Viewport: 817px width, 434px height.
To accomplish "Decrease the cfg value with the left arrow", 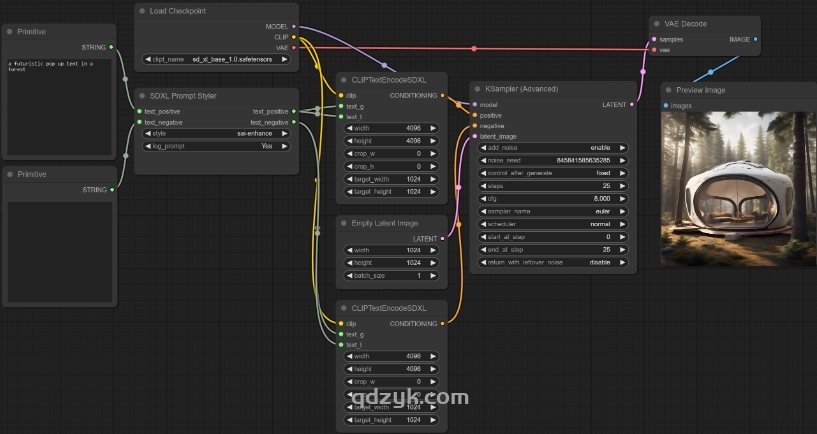I will (484, 199).
